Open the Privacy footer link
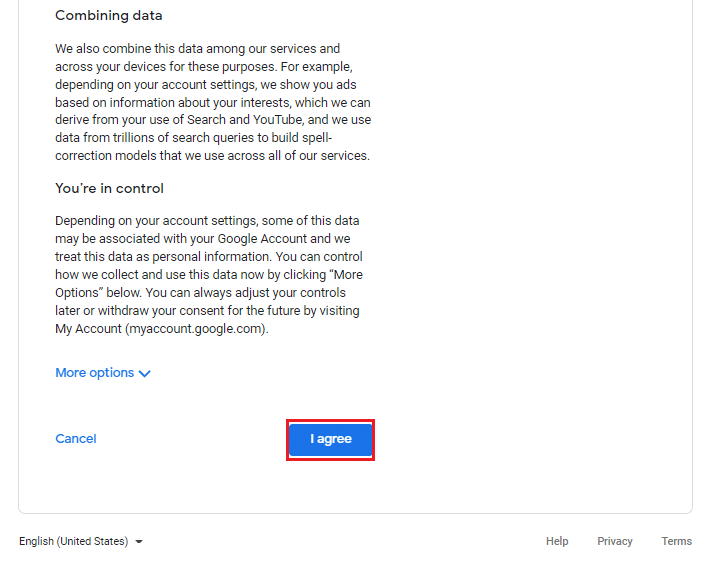This screenshot has height=571, width=707. 615,541
